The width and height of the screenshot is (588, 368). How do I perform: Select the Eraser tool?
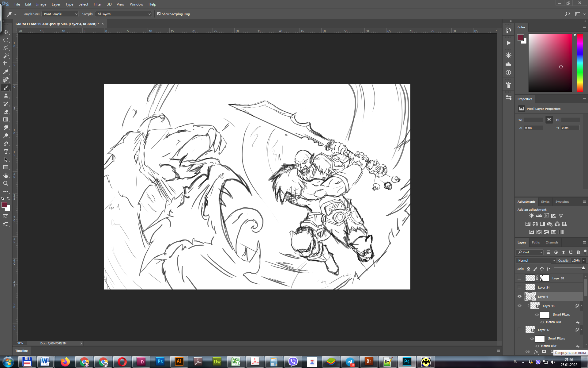6,112
